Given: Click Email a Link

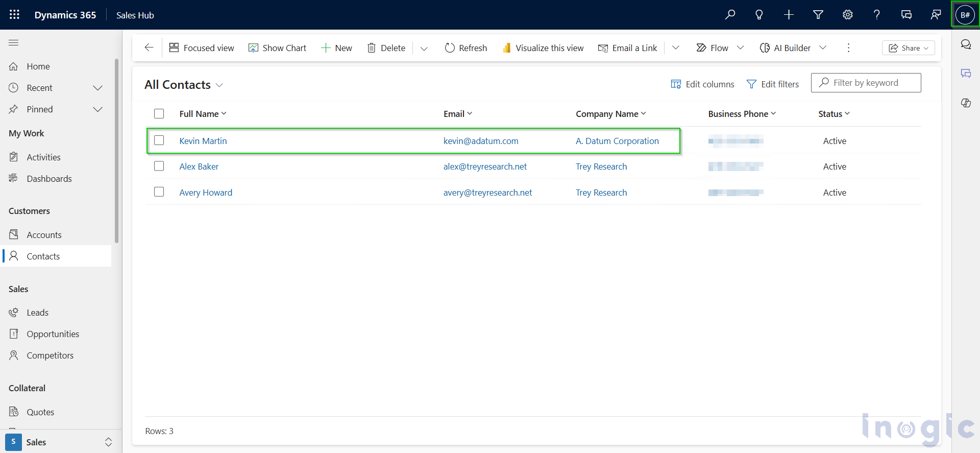Looking at the screenshot, I should point(627,47).
